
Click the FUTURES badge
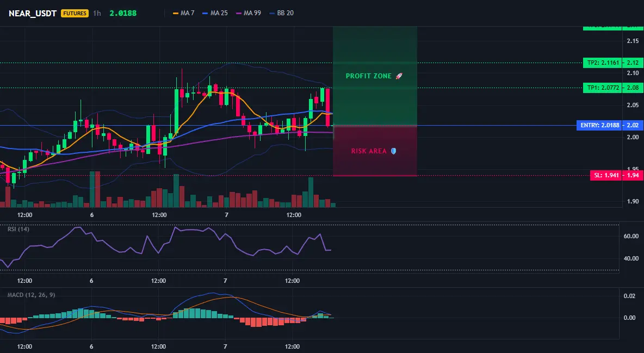pos(75,13)
